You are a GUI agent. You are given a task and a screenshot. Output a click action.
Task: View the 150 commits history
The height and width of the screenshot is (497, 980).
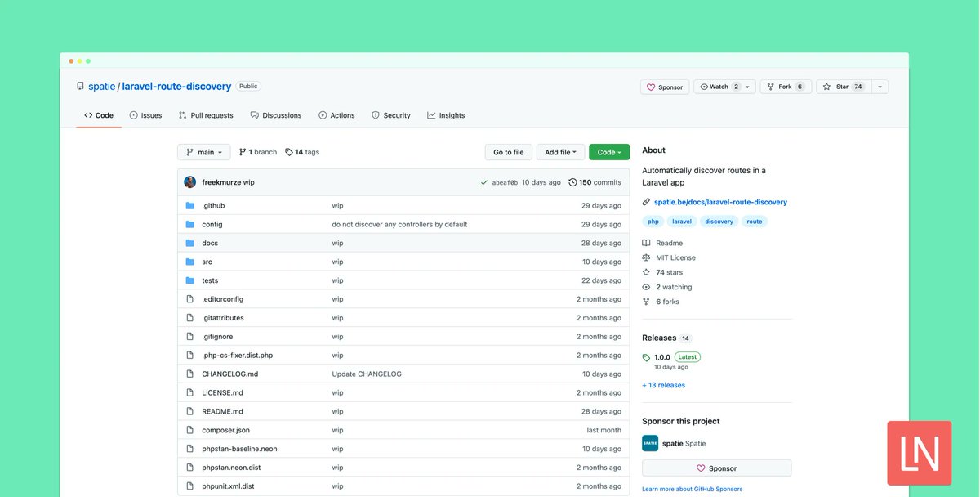coord(595,182)
